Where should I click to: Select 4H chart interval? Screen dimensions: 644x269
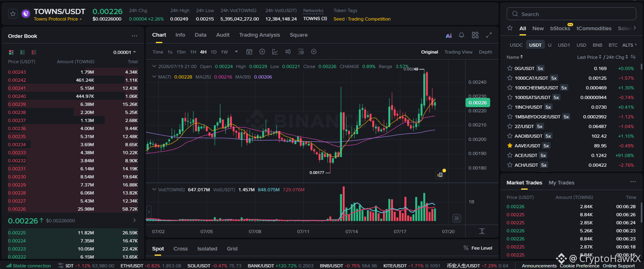(x=203, y=52)
